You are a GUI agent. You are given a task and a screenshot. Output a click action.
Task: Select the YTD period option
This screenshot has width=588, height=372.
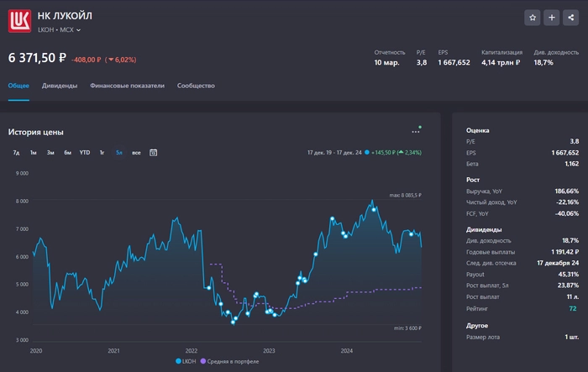(x=85, y=153)
